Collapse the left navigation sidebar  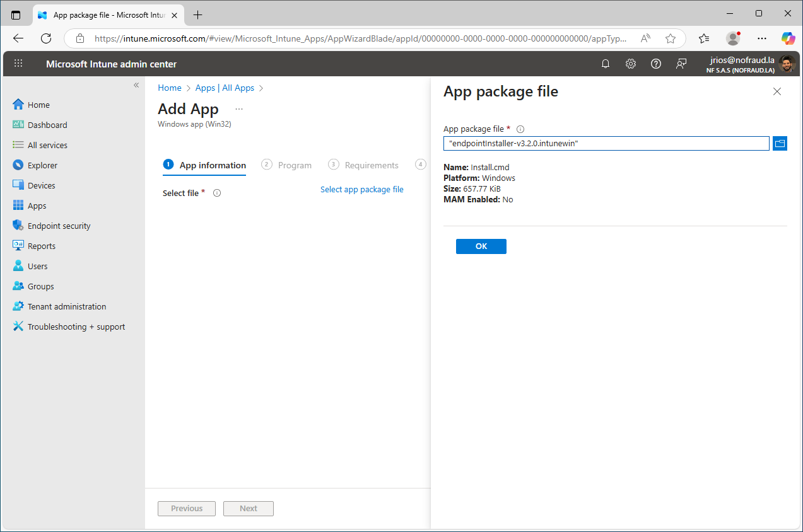click(136, 85)
